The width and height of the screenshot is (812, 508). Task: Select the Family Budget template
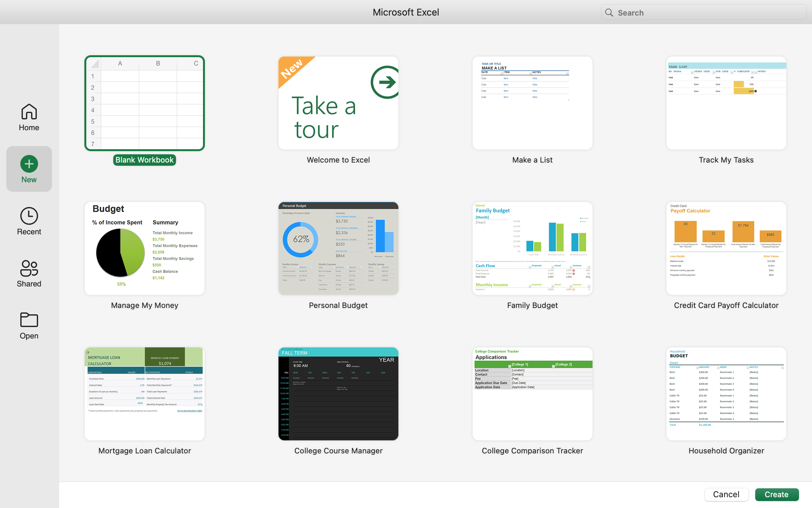pyautogui.click(x=532, y=248)
